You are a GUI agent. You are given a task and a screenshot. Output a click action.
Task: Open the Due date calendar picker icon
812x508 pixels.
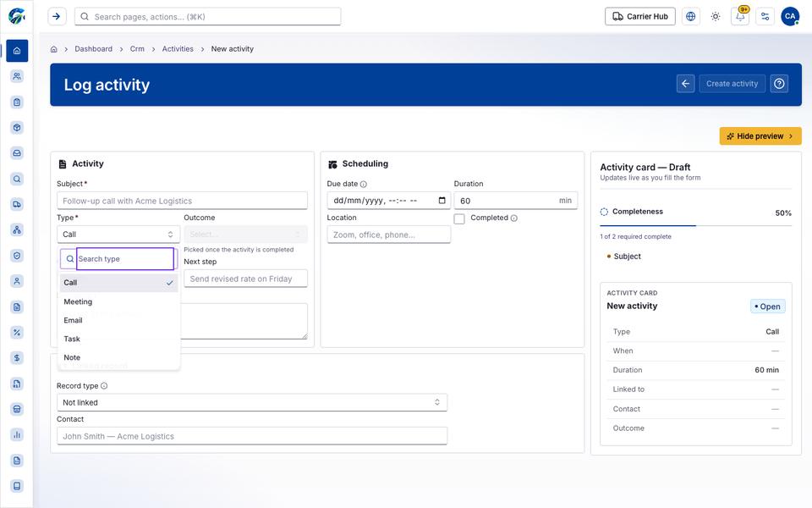click(x=442, y=201)
